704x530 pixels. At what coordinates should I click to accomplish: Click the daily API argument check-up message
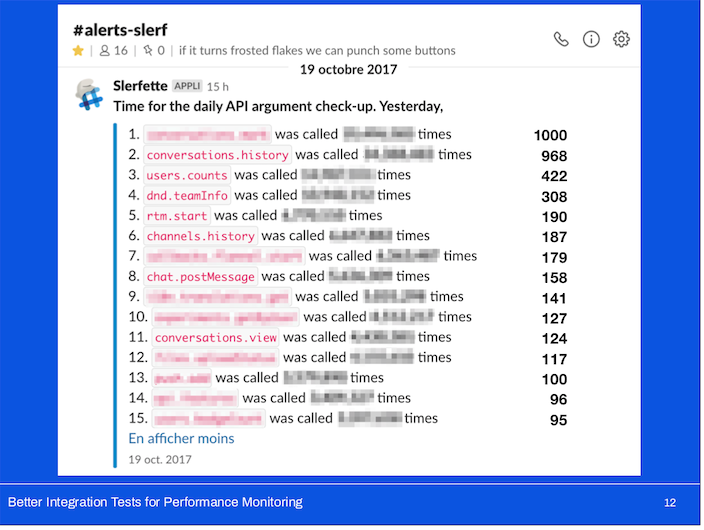tap(278, 106)
